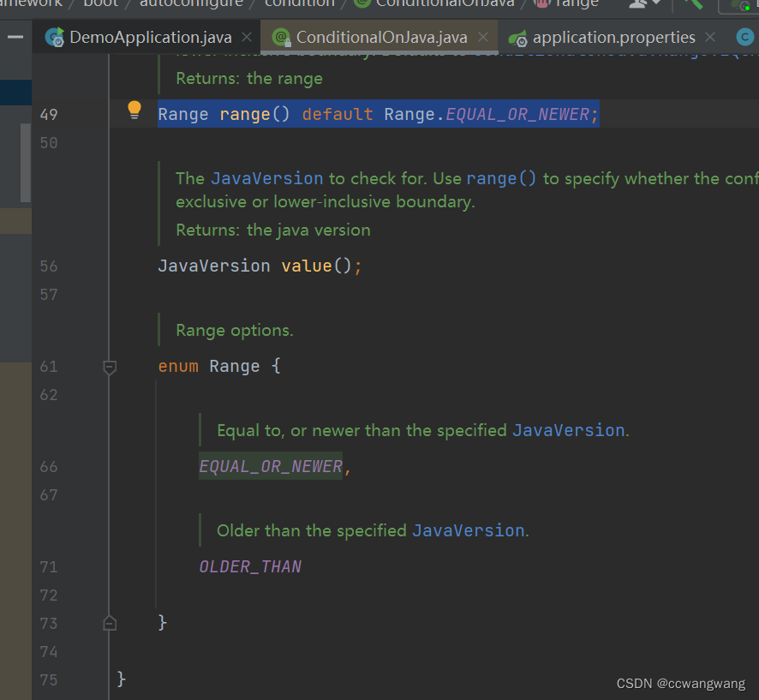This screenshot has height=700, width=759.
Task: Click 'condition' in the breadcrumb bar
Action: tap(300, 3)
